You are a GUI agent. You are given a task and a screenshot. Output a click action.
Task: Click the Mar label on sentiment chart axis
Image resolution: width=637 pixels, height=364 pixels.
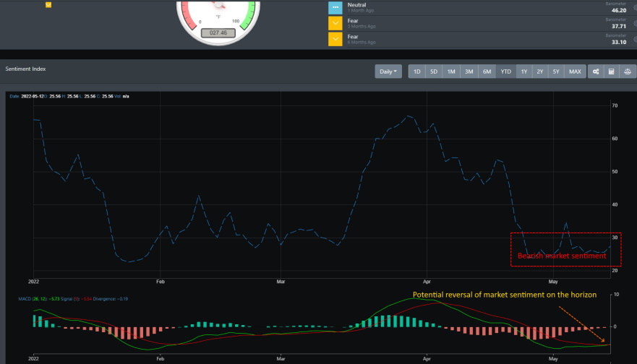coord(281,282)
